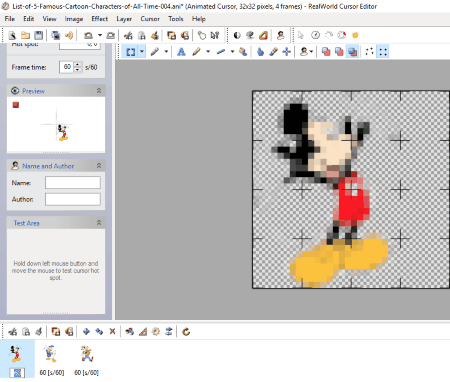Save the cursor with the floppy disk icon

[x=39, y=35]
